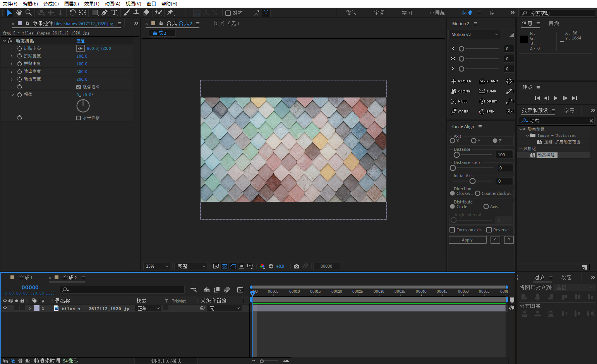The width and height of the screenshot is (597, 364).
Task: Enable the 水平位移 checkbox
Action: 79,118
